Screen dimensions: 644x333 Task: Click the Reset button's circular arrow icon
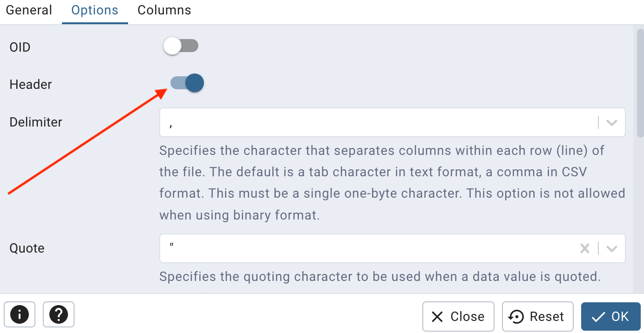(516, 317)
